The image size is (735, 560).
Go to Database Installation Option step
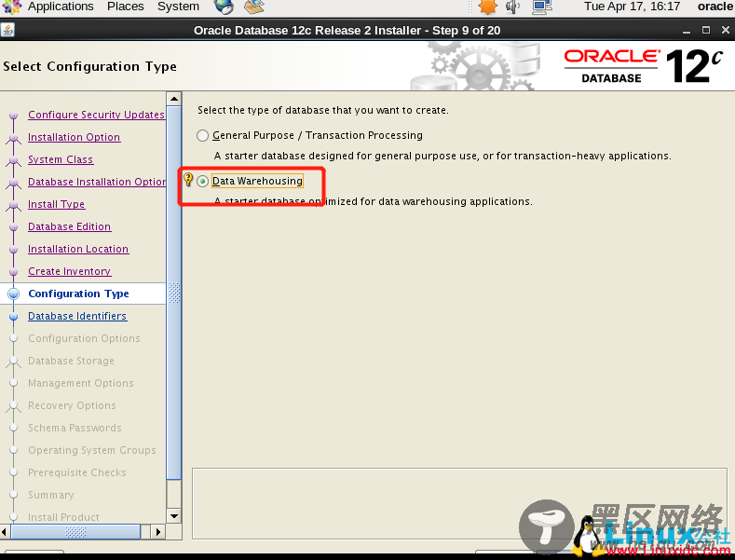tap(97, 182)
